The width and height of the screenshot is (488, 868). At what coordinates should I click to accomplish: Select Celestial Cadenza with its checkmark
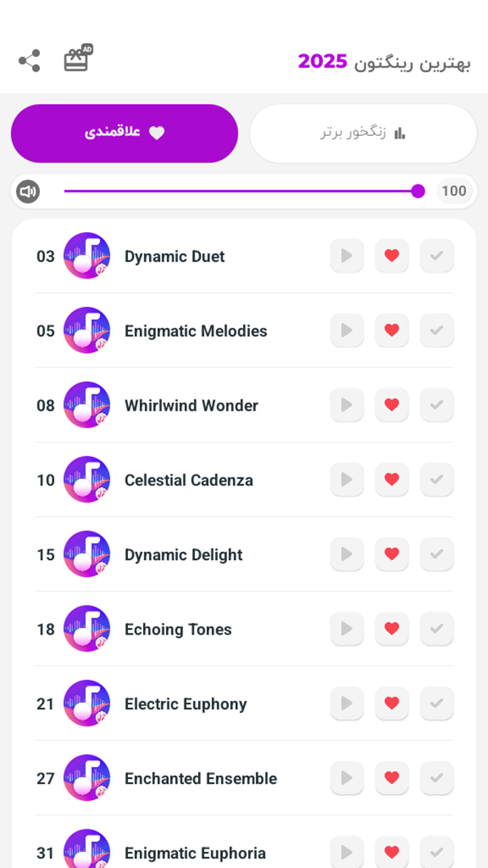[x=436, y=479]
